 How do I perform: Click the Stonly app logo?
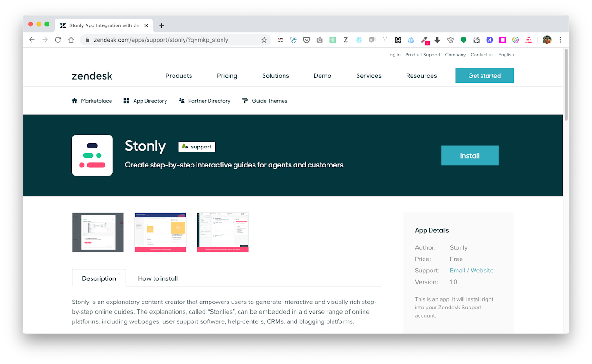pyautogui.click(x=92, y=155)
